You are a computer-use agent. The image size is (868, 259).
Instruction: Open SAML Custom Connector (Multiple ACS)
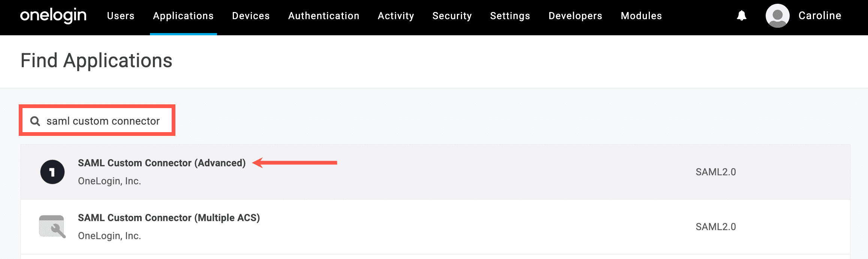[169, 217]
